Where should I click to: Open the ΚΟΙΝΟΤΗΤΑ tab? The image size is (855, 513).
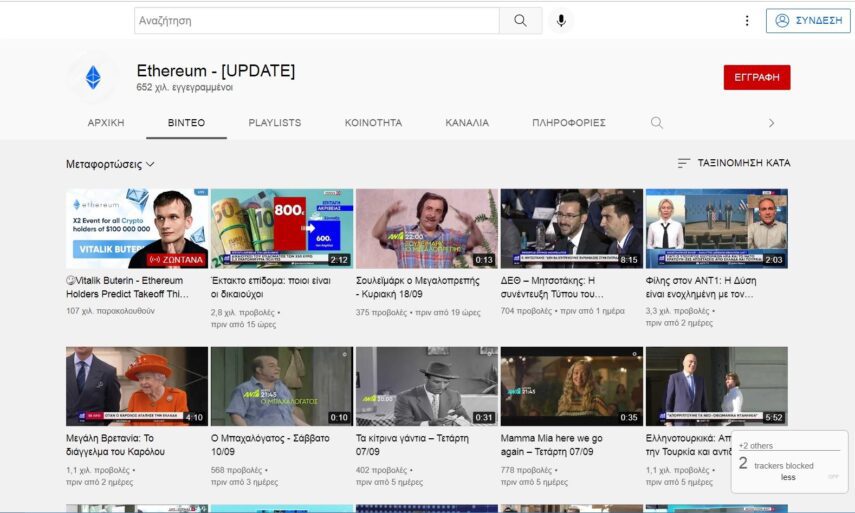point(373,123)
